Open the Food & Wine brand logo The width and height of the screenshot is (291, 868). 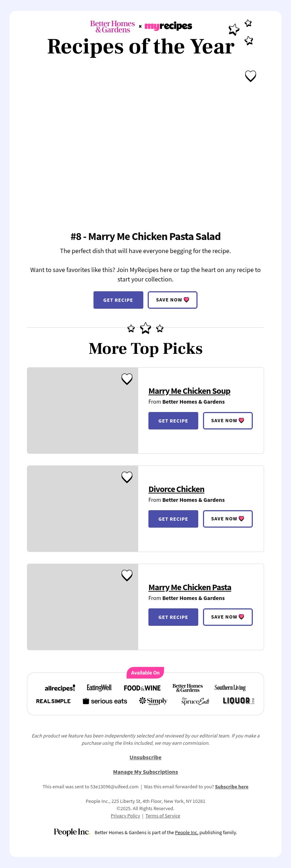pos(142,688)
